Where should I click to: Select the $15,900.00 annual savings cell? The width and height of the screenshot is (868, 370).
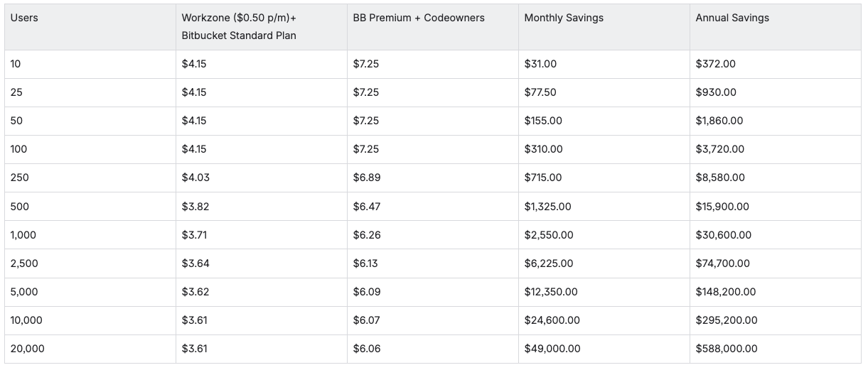point(722,207)
